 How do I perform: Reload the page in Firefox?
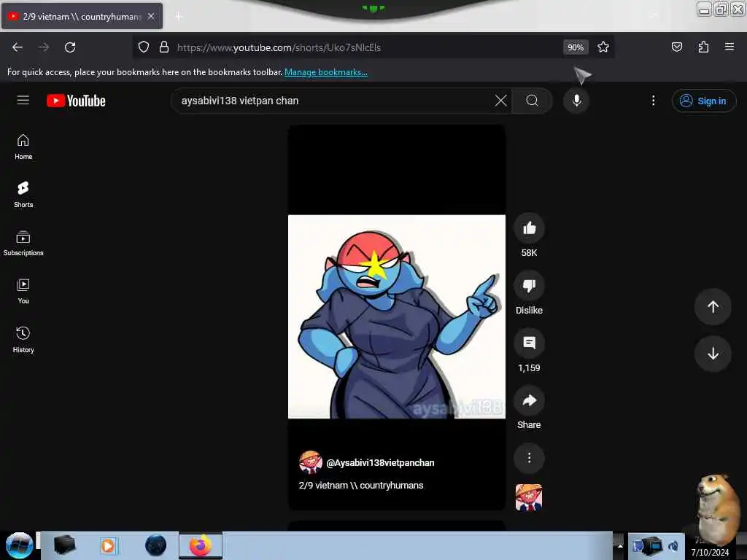(x=70, y=47)
